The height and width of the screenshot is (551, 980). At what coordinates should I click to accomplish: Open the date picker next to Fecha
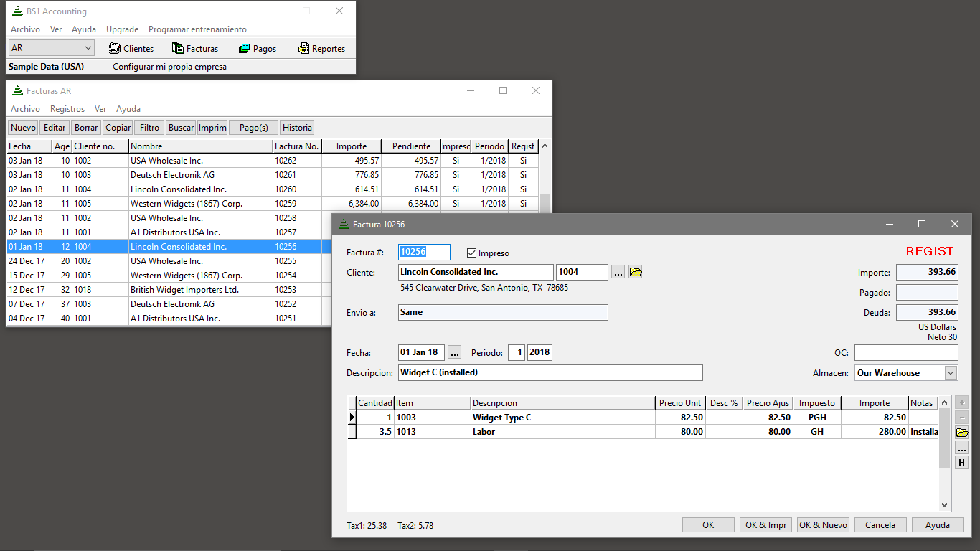pos(455,352)
